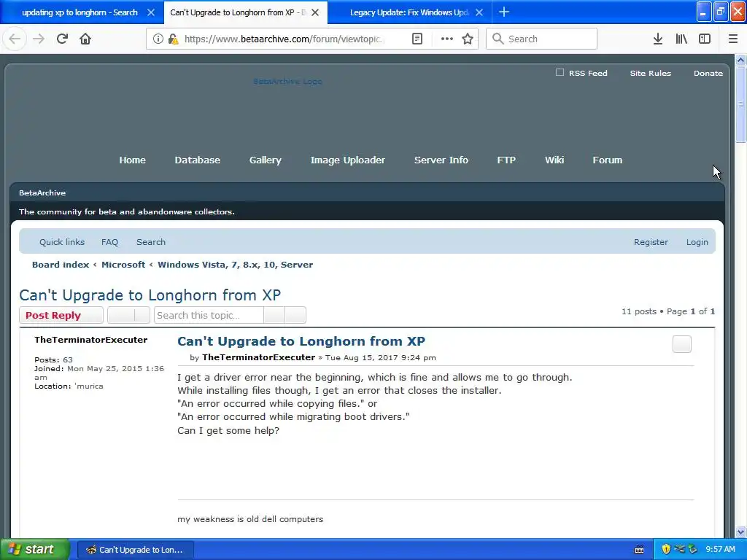
Task: Open 'Windows Vista, 7, 8.x, 10, Server' breadcrumb
Action: [236, 264]
